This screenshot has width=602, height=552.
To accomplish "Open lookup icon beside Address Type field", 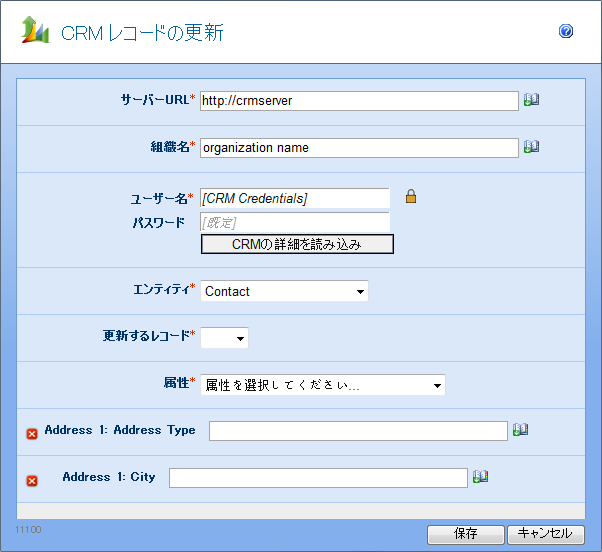I will pos(520,430).
